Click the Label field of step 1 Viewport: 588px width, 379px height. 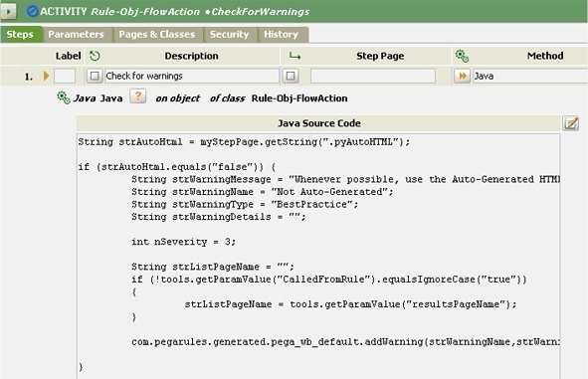(x=65, y=77)
